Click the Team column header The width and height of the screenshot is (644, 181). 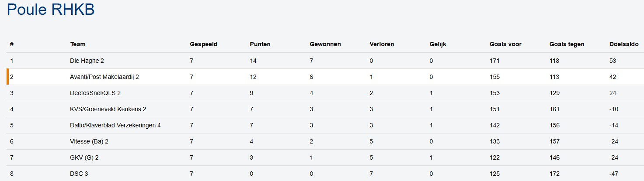click(x=78, y=44)
